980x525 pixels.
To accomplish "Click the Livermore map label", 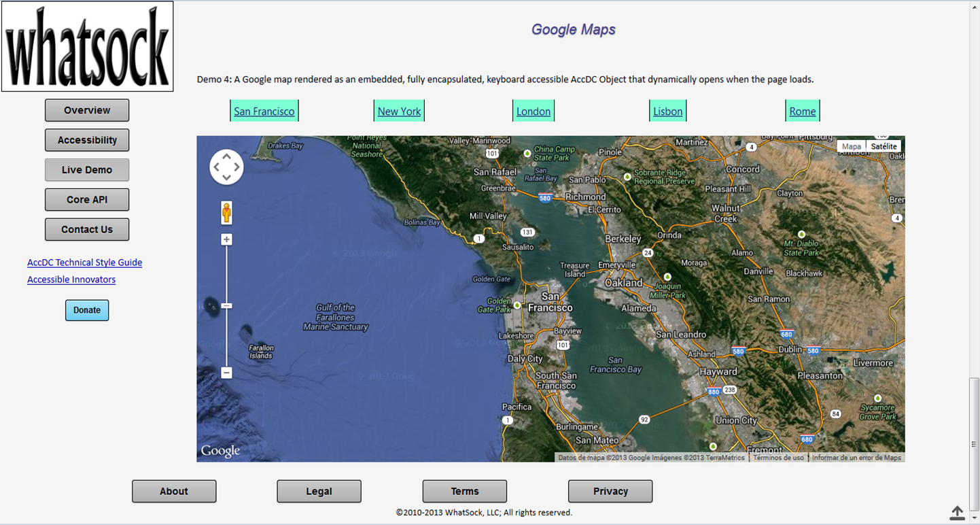I will [873, 362].
